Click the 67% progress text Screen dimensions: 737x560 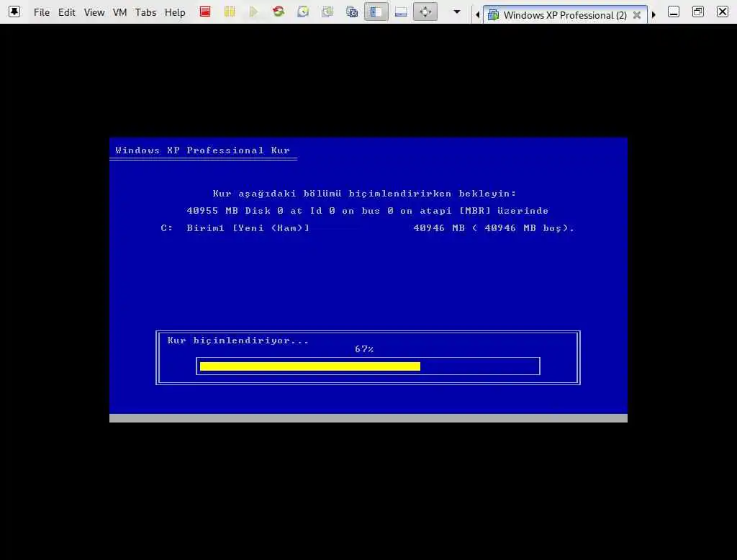(x=364, y=349)
